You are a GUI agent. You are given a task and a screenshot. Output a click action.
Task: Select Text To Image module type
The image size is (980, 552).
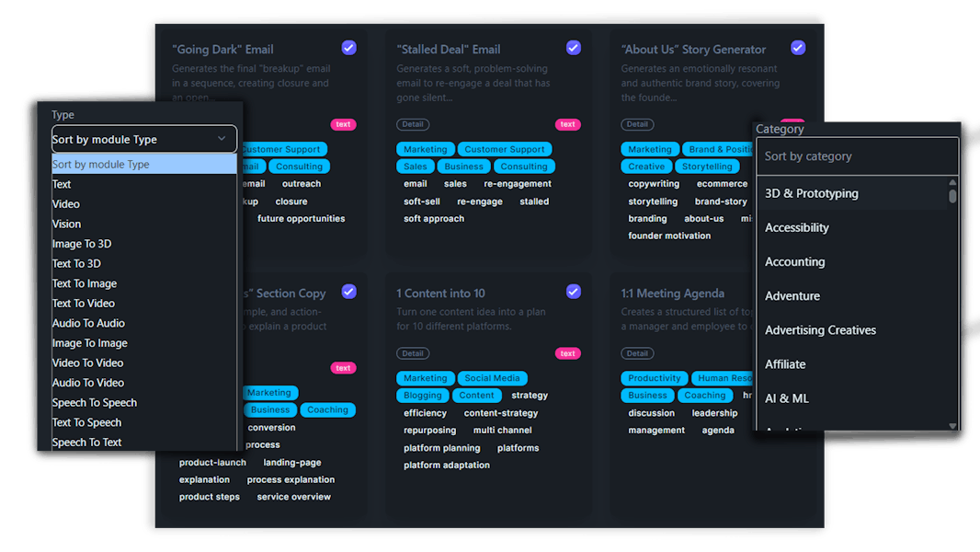[85, 283]
